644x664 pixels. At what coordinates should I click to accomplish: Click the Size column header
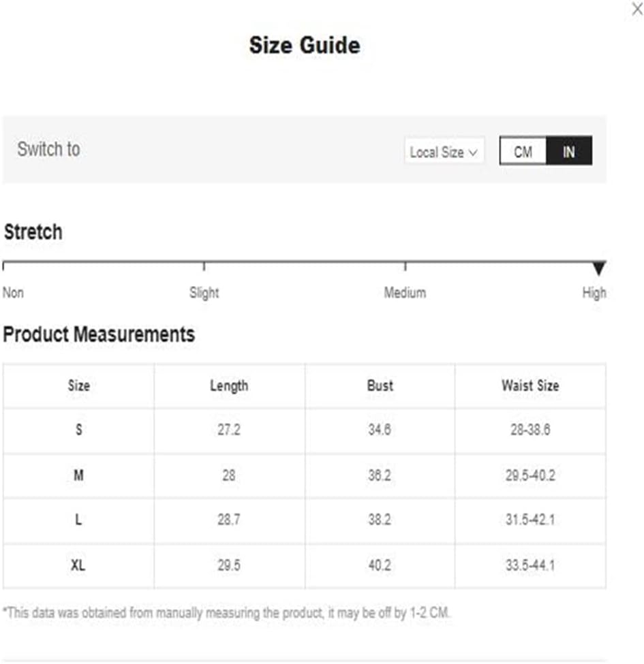[79, 385]
